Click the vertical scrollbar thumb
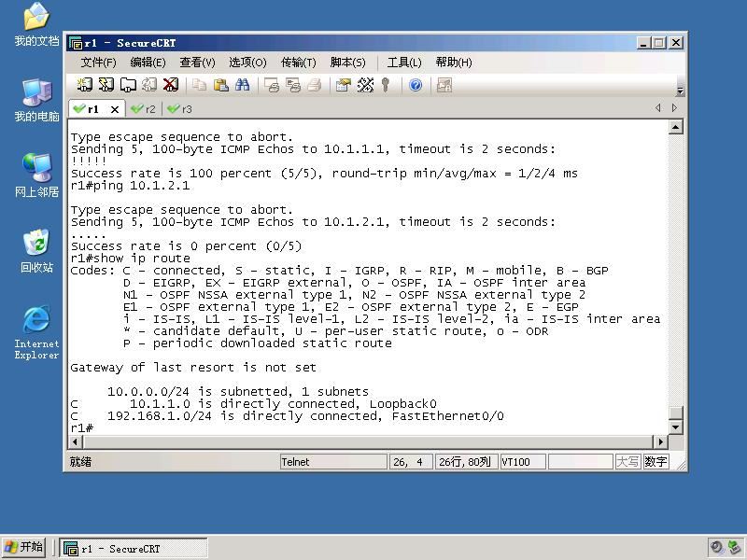 point(675,413)
